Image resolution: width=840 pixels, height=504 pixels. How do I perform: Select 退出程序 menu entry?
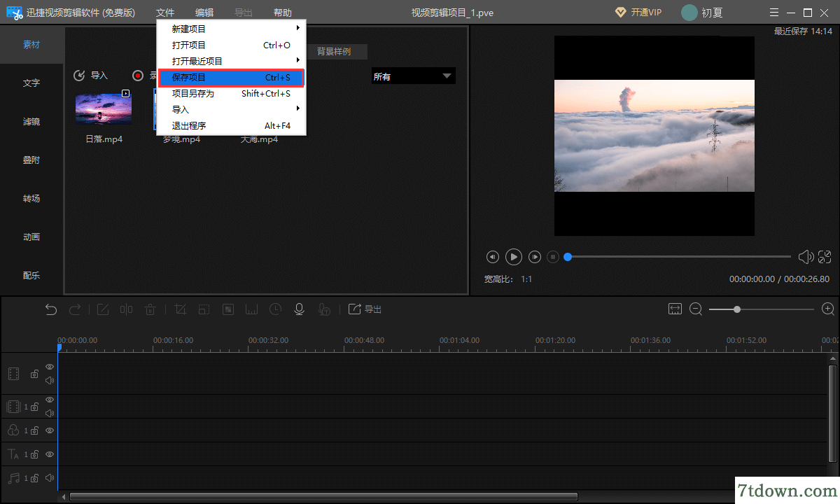pos(231,125)
